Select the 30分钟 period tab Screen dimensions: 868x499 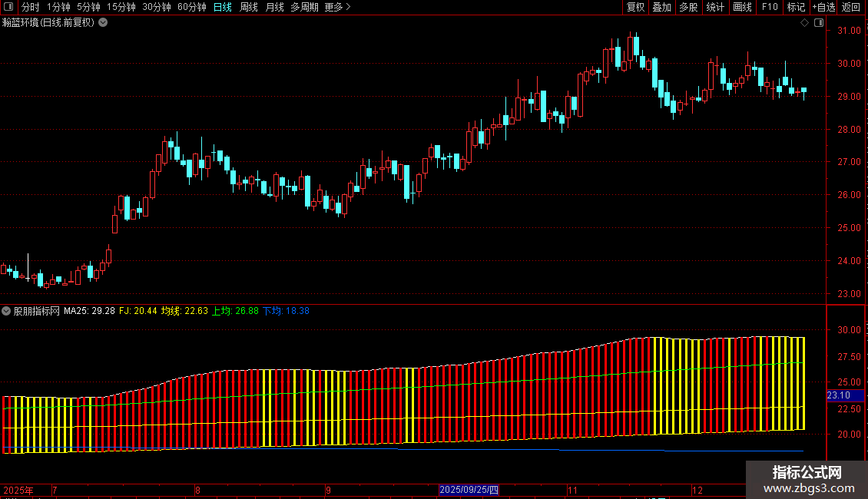(x=156, y=7)
